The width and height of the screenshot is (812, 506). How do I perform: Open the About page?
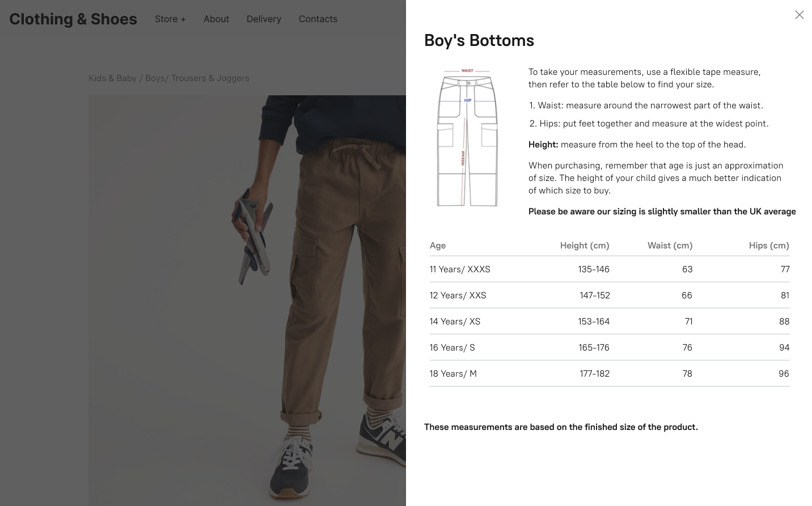(216, 19)
